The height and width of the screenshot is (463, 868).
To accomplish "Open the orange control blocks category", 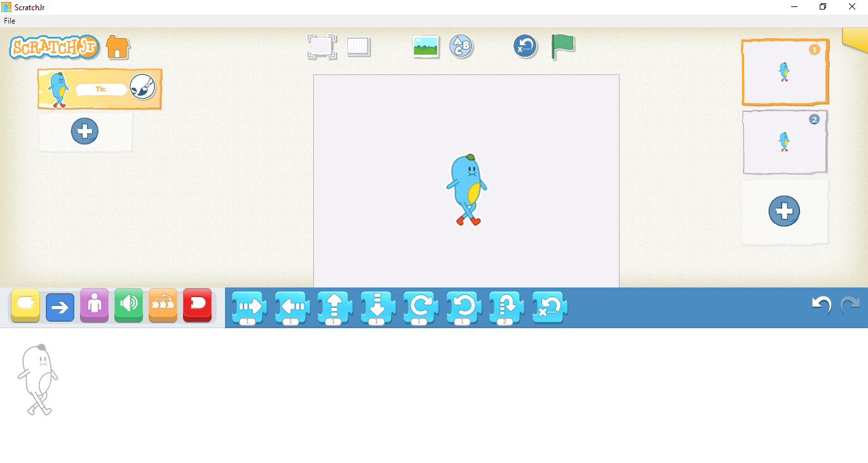I will tap(163, 306).
